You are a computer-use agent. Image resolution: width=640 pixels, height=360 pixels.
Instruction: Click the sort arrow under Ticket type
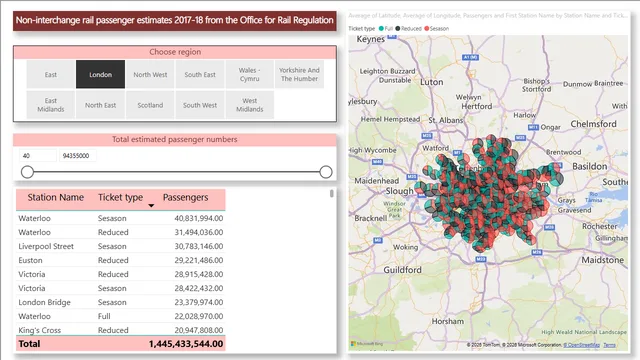click(x=151, y=206)
